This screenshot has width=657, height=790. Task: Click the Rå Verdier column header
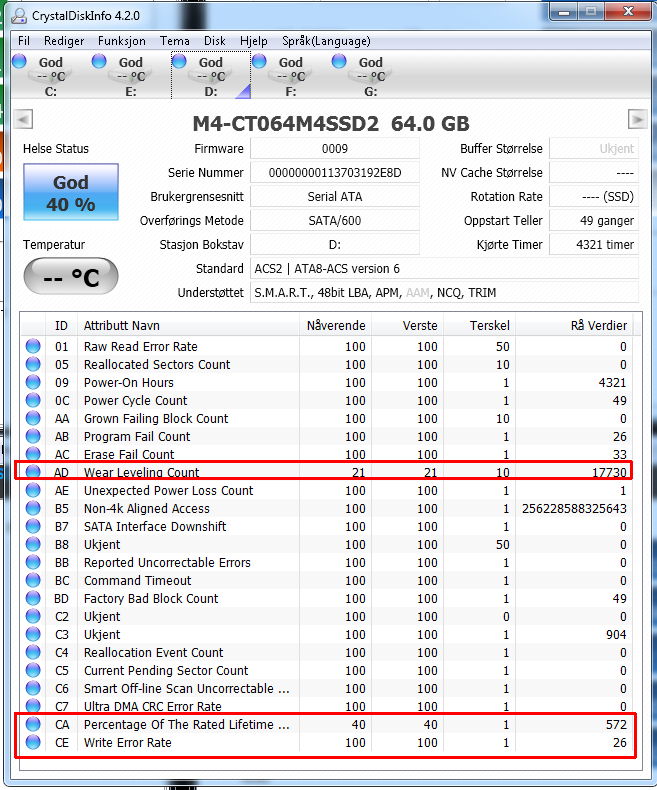[x=574, y=325]
